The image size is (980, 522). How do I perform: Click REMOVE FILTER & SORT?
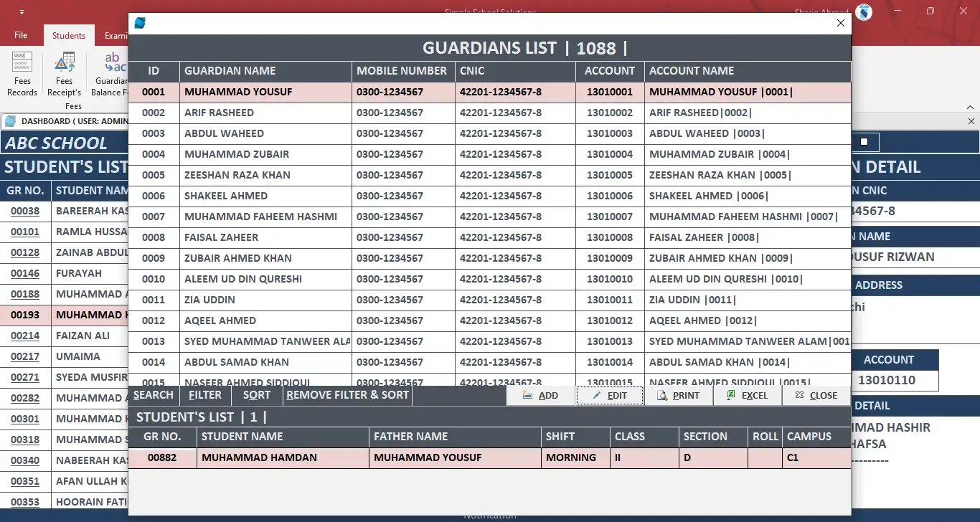(x=347, y=394)
